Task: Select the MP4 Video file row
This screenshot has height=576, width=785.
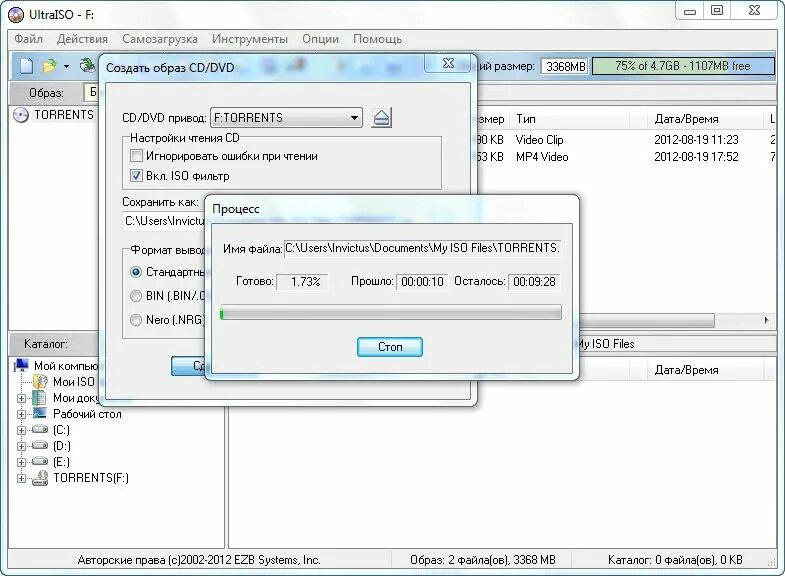Action: pyautogui.click(x=626, y=157)
